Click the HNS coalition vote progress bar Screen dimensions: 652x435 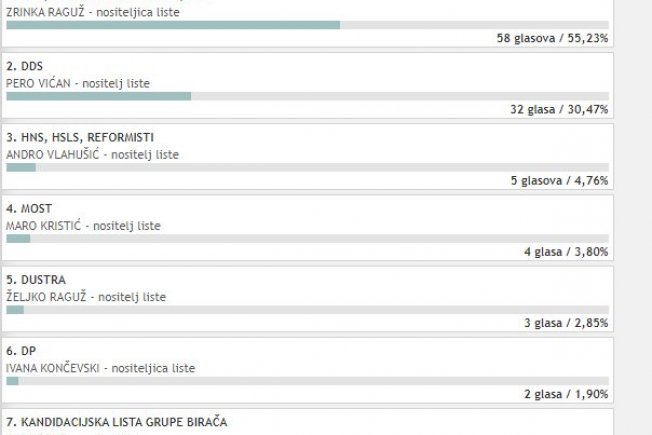point(307,168)
